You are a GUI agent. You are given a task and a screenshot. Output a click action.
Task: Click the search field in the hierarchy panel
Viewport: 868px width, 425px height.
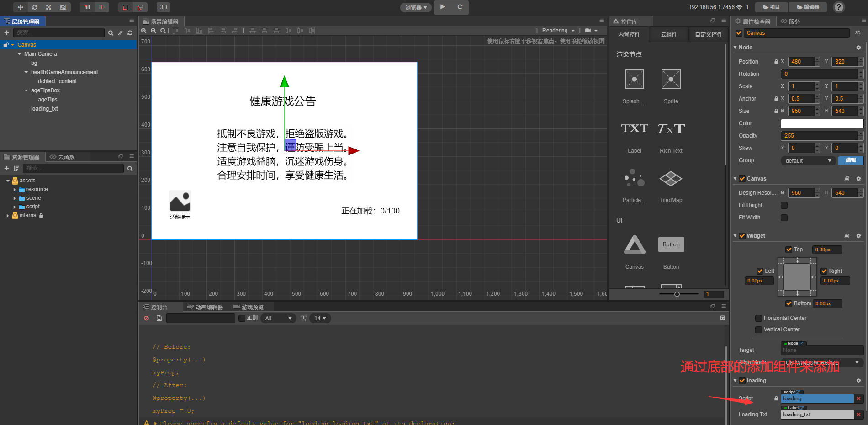tap(58, 32)
